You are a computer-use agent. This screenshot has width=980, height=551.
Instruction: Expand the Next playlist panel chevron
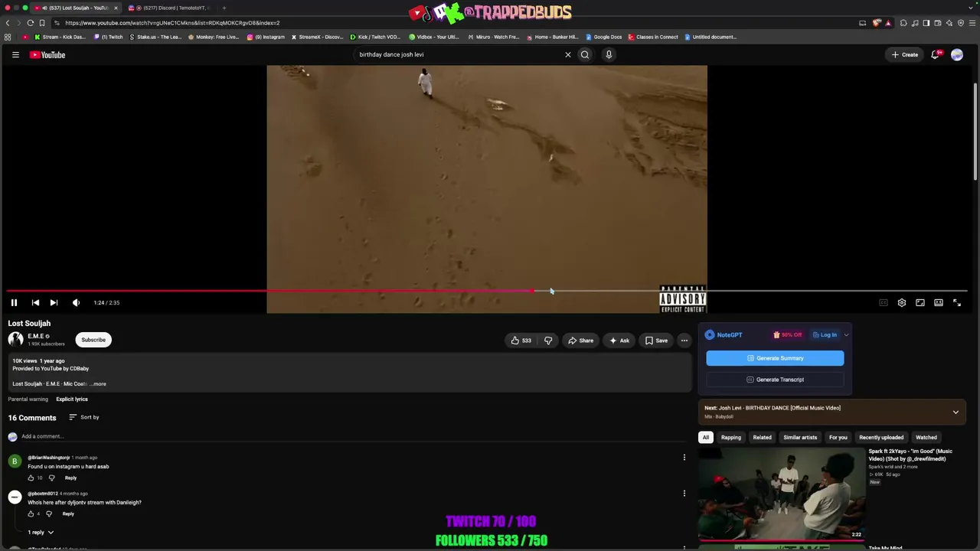955,412
